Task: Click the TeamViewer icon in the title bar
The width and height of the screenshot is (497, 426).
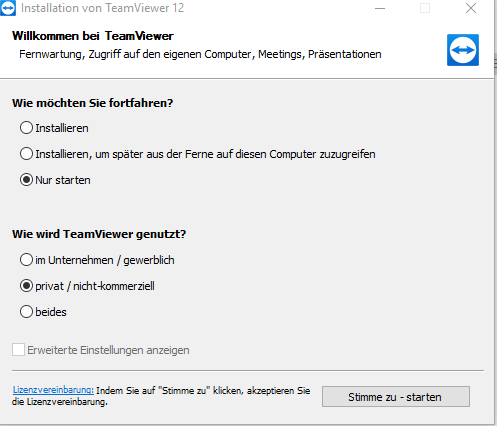Action: 7,8
